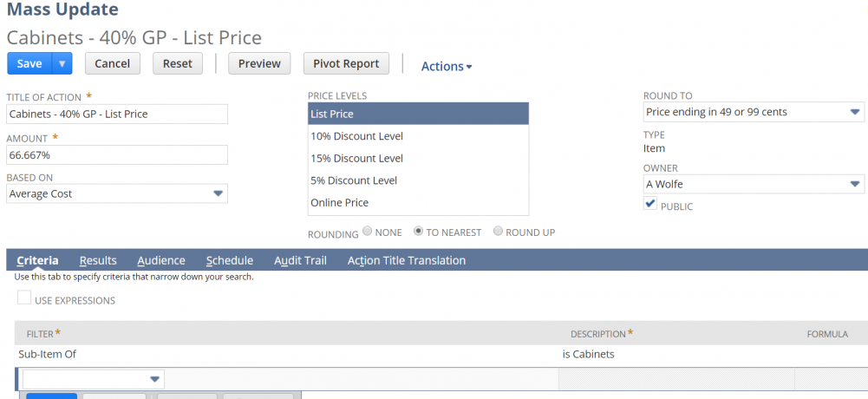Open the Save button dropdown arrow
The image size is (868, 399).
tap(62, 63)
